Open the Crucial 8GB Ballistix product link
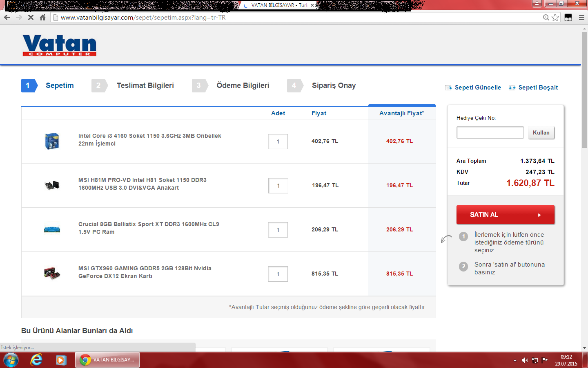This screenshot has width=588, height=368. point(149,228)
